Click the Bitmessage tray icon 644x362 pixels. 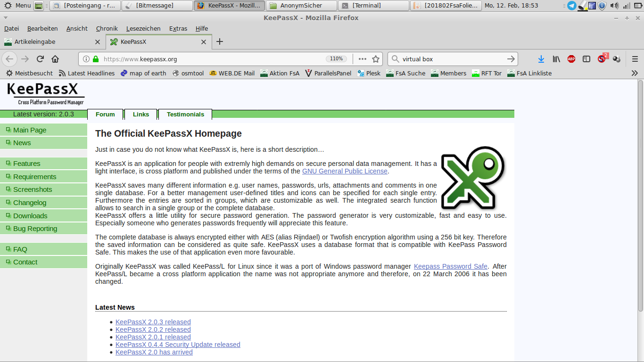click(x=583, y=6)
